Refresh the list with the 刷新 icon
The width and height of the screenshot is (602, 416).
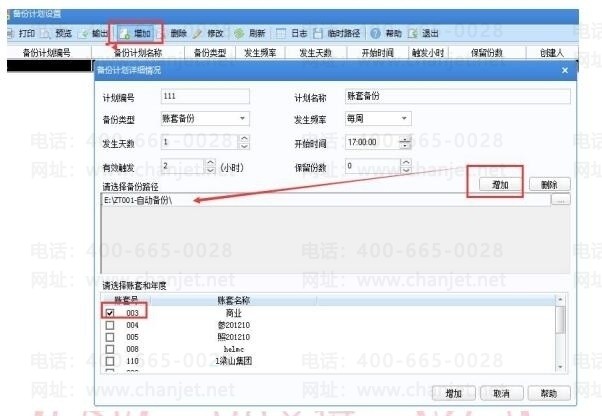click(239, 33)
